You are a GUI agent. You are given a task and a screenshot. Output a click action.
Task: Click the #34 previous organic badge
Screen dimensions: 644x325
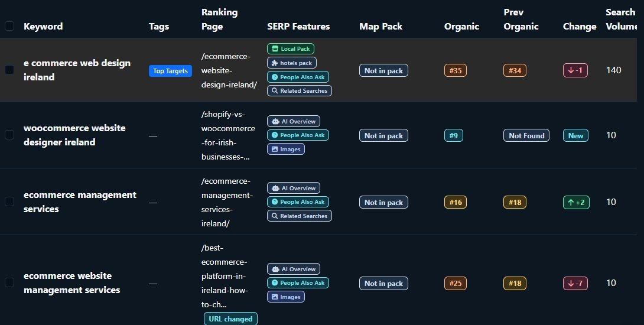click(515, 70)
